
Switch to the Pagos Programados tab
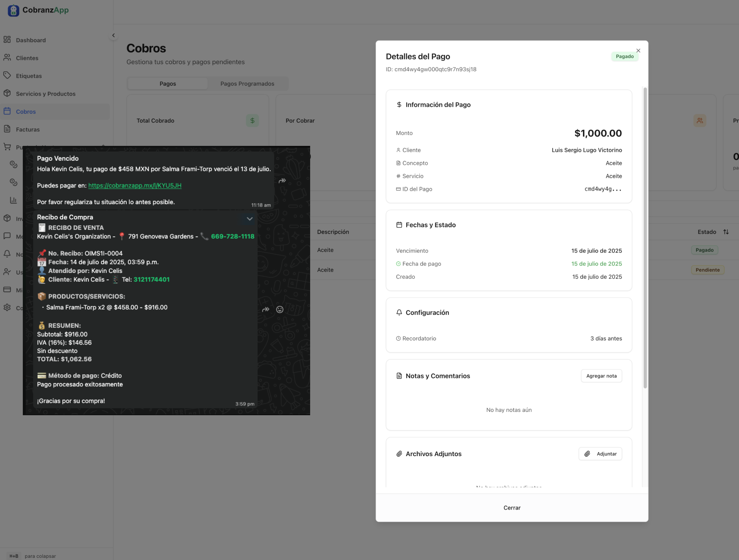pyautogui.click(x=247, y=84)
